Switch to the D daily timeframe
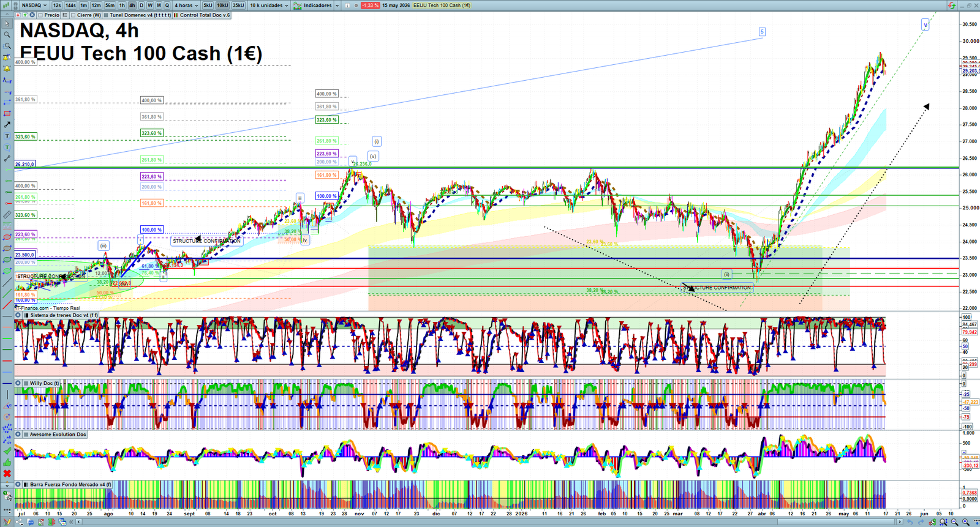This screenshot has height=527, width=980. point(141,5)
